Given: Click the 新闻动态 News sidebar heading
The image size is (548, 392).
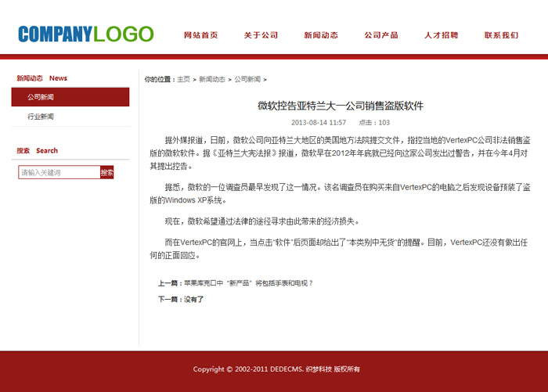Looking at the screenshot, I should tap(42, 78).
